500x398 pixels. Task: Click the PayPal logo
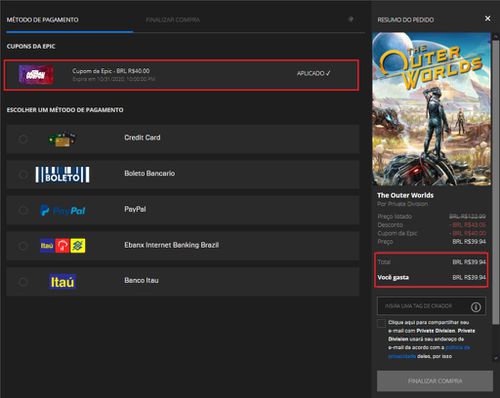tap(63, 210)
